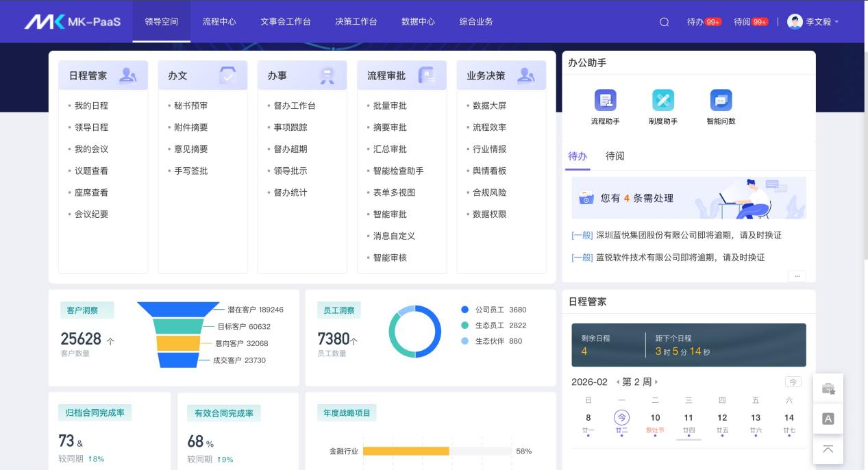Select date 14 in the week calendar

coord(789,423)
